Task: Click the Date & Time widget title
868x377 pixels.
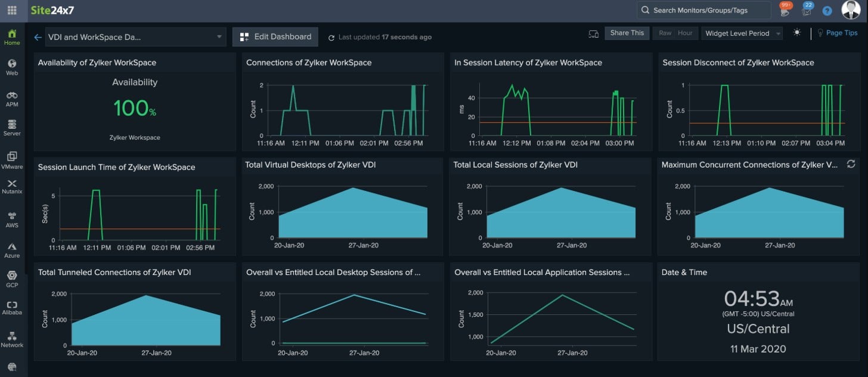Action: click(684, 272)
